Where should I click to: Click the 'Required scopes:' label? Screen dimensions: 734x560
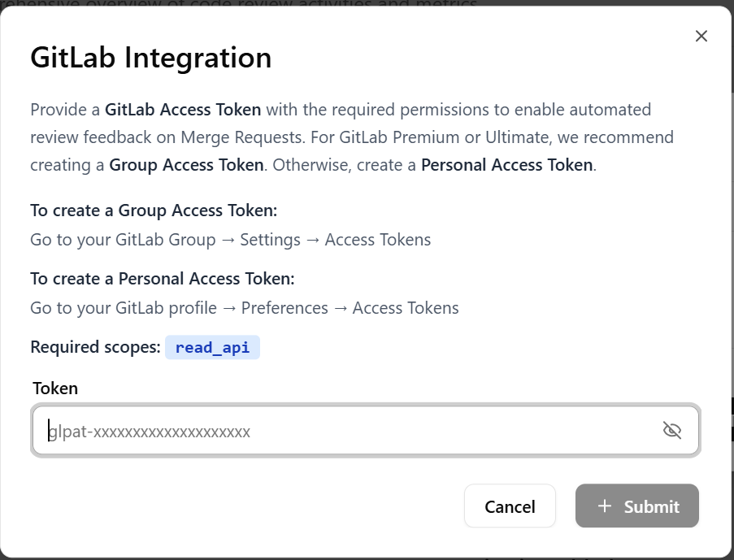pos(95,347)
